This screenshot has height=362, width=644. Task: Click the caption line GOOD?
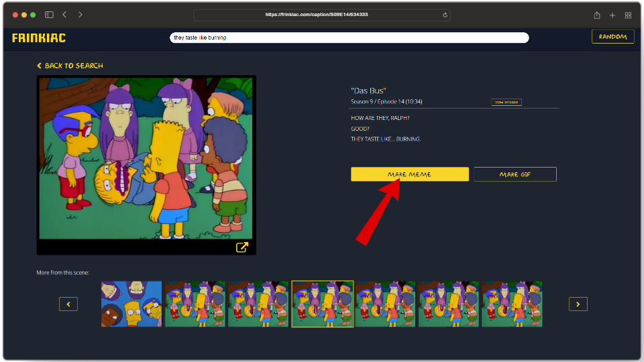tap(360, 129)
